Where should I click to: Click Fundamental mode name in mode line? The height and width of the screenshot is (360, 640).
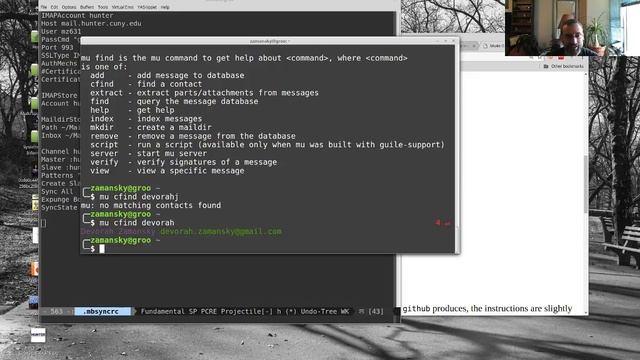click(162, 311)
